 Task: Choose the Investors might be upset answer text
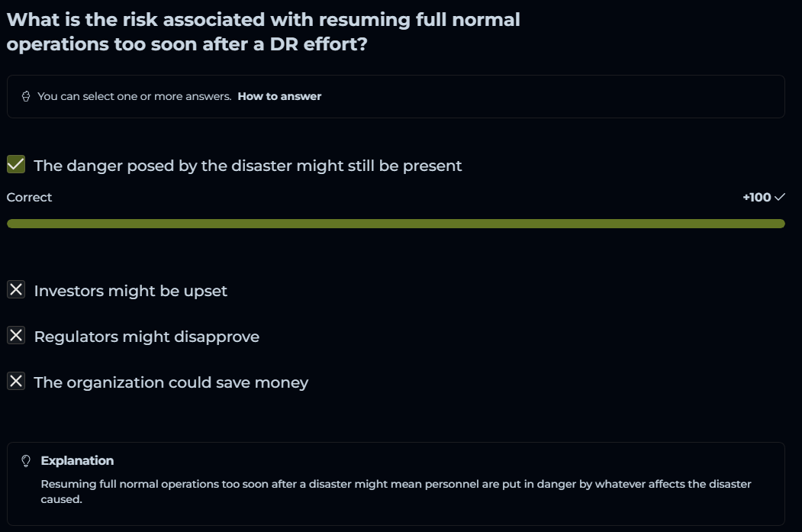pos(130,291)
